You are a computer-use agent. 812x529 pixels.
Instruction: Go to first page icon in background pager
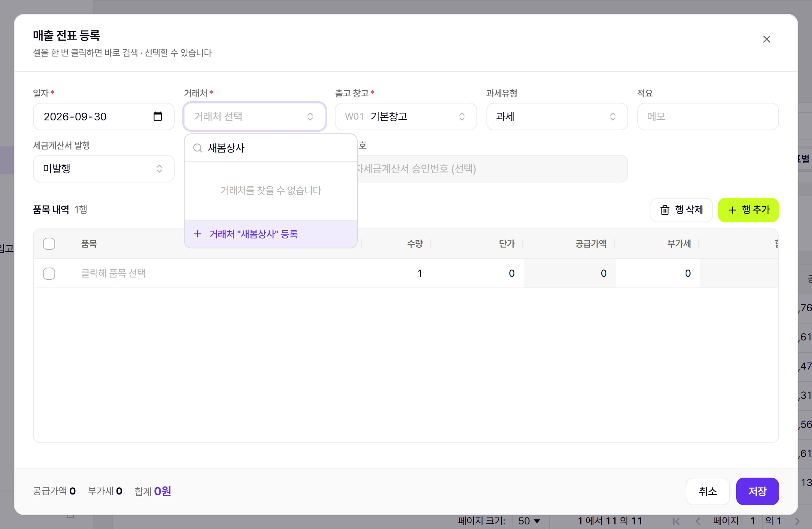pos(676,521)
